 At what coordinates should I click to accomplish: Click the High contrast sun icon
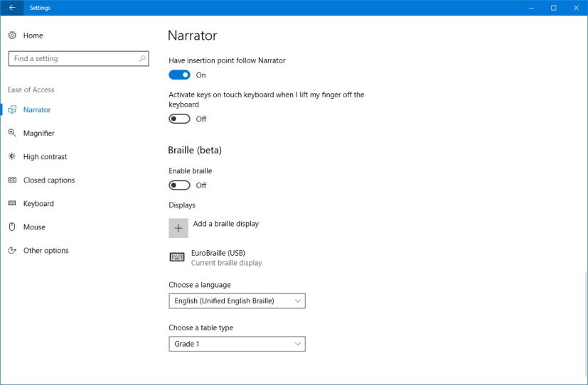12,156
